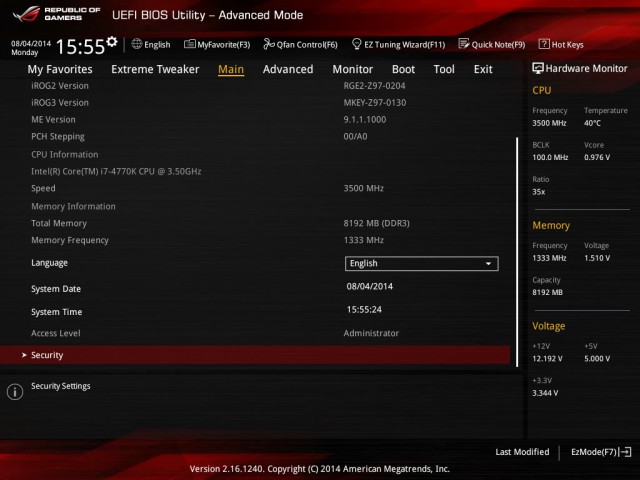
Task: Expand the Security submenu arrow
Action: (x=24, y=355)
